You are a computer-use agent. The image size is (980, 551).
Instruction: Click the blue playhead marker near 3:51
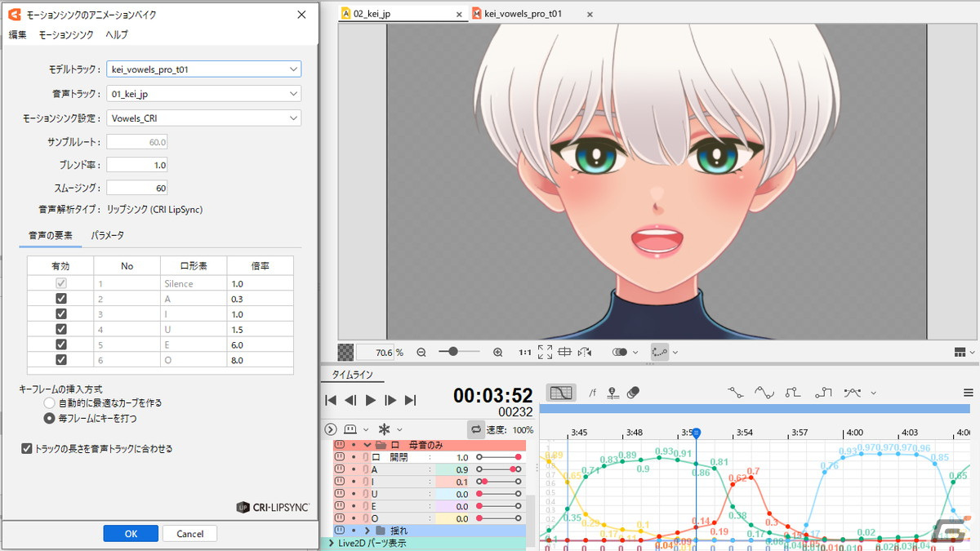coord(696,431)
